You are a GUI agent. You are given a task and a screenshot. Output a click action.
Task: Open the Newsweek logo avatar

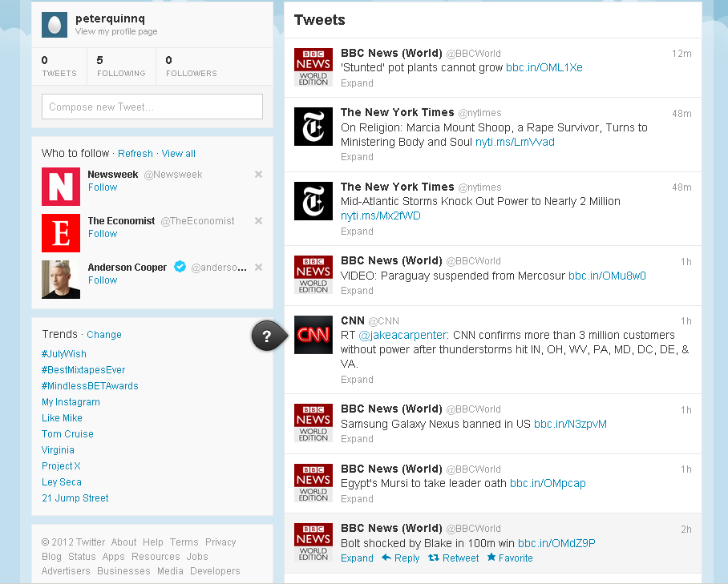61,187
